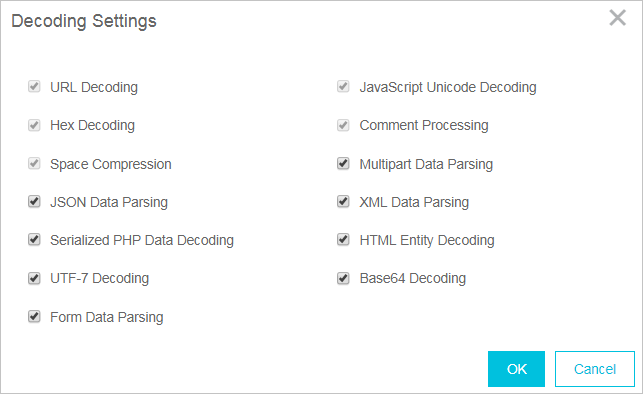Close the dialog with the X icon
Viewport: 643px width, 394px height.
[618, 18]
